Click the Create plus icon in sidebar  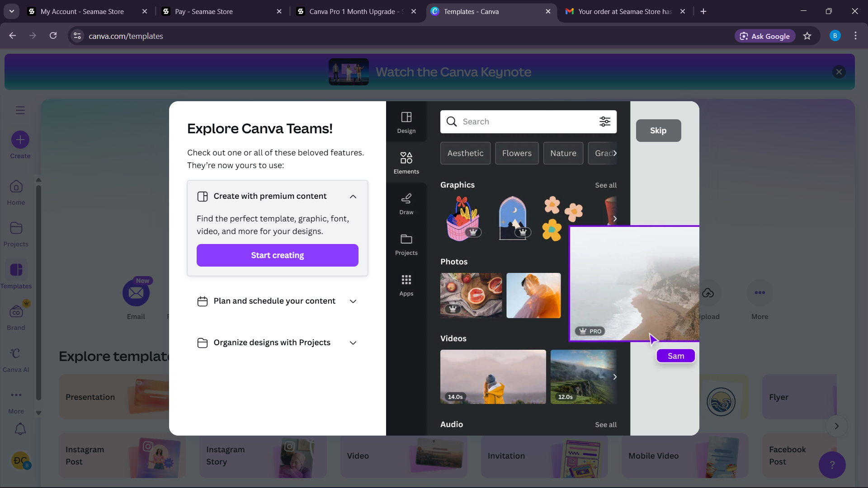20,140
